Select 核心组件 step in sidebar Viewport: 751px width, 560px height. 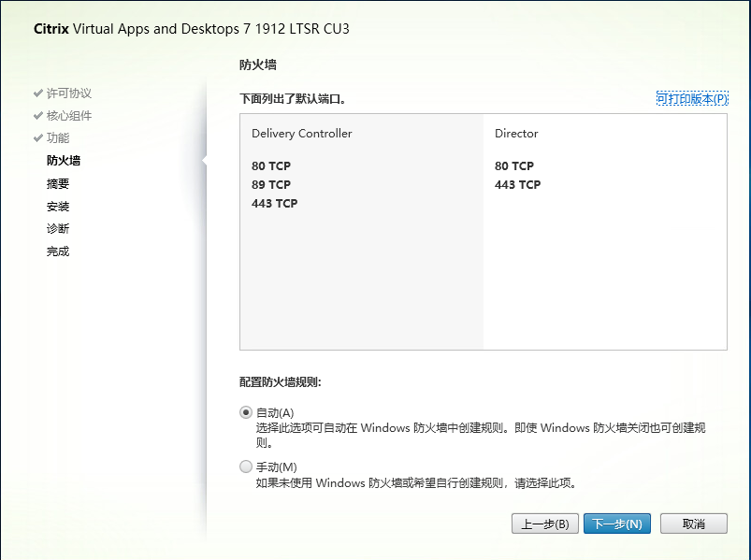coord(69,116)
